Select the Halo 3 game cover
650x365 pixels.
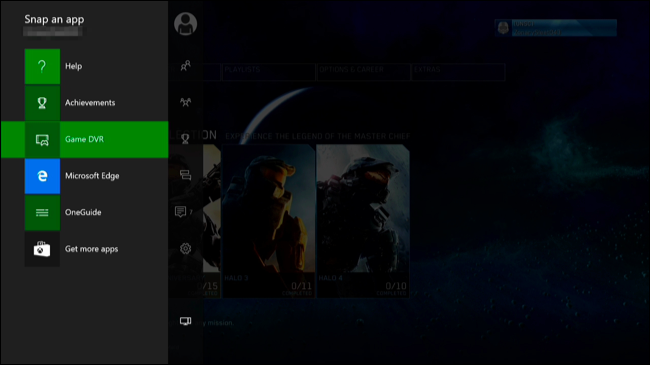tap(268, 221)
